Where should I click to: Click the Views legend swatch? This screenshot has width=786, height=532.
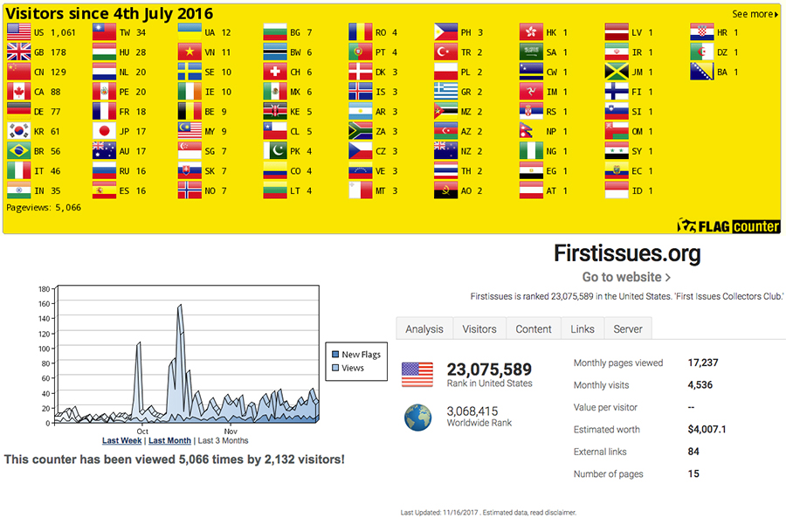335,368
